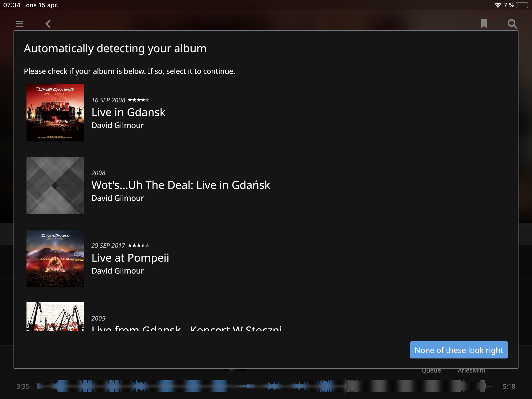Click the 29 SEP 2017 release date
The width and height of the screenshot is (532, 399).
click(108, 245)
